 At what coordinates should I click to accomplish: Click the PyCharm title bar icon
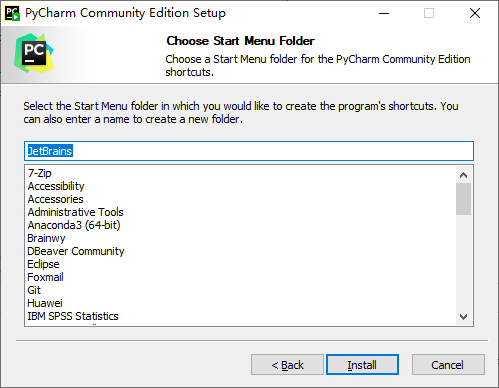(x=12, y=13)
